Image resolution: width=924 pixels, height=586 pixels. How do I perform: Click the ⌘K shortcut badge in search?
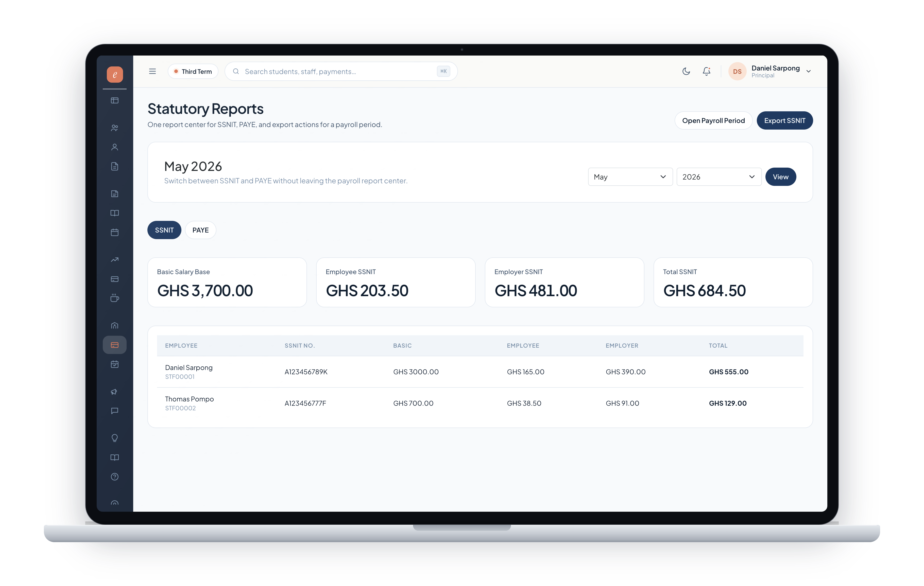[443, 71]
